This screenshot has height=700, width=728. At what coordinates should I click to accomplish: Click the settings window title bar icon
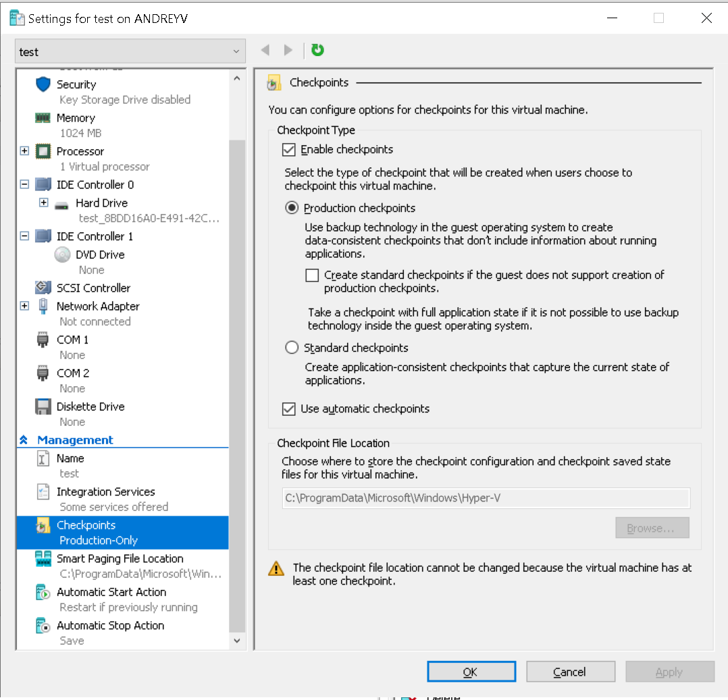[x=17, y=18]
